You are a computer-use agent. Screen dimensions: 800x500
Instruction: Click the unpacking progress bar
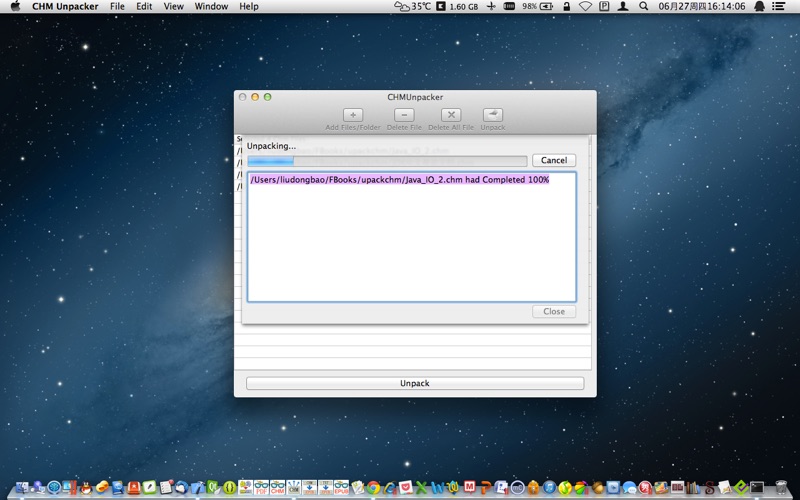[x=387, y=161]
